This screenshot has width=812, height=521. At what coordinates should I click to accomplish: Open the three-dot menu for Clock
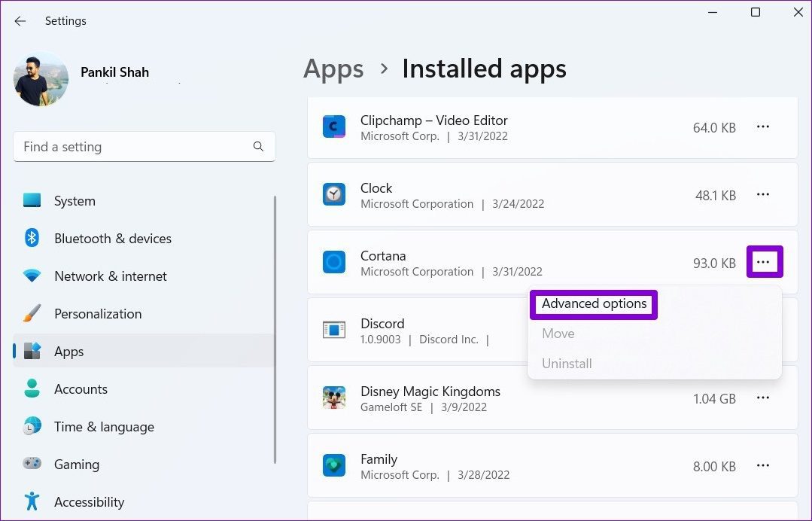coord(763,195)
